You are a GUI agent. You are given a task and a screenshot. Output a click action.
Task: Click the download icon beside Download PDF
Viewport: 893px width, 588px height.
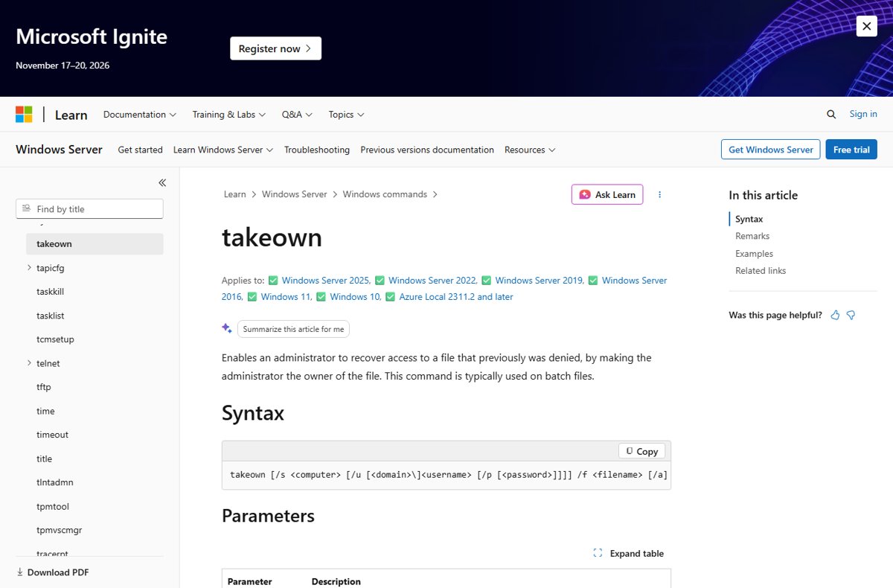tap(20, 572)
